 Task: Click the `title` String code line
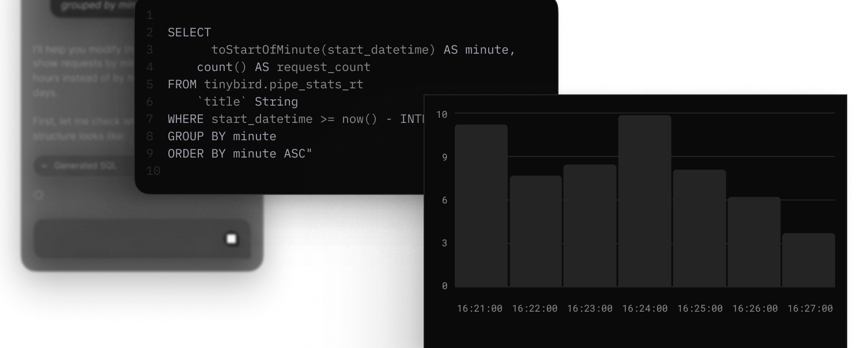[x=247, y=102]
